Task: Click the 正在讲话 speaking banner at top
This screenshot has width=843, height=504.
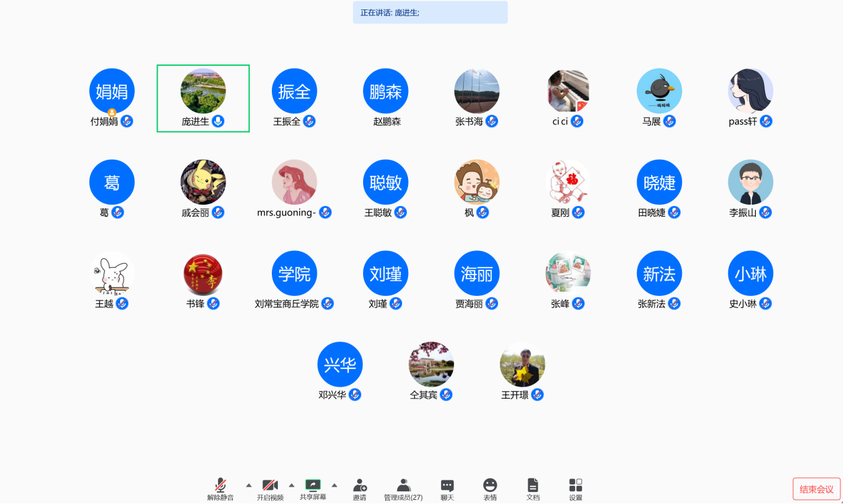Action: (430, 12)
